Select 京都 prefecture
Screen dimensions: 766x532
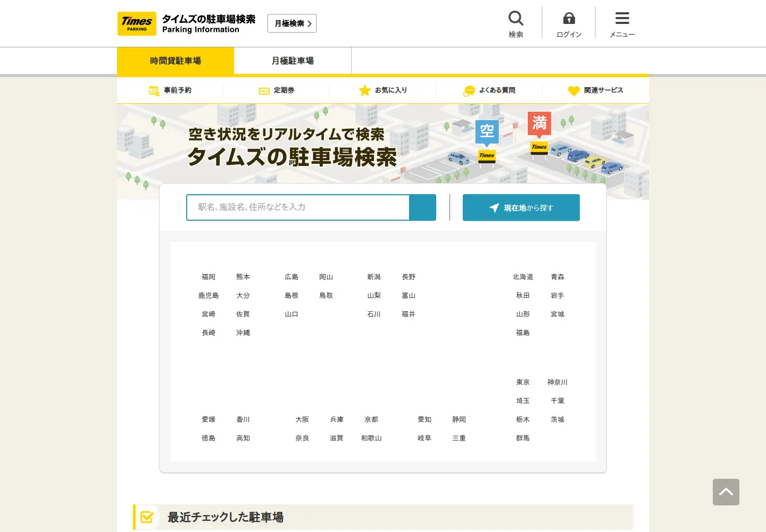click(x=371, y=420)
